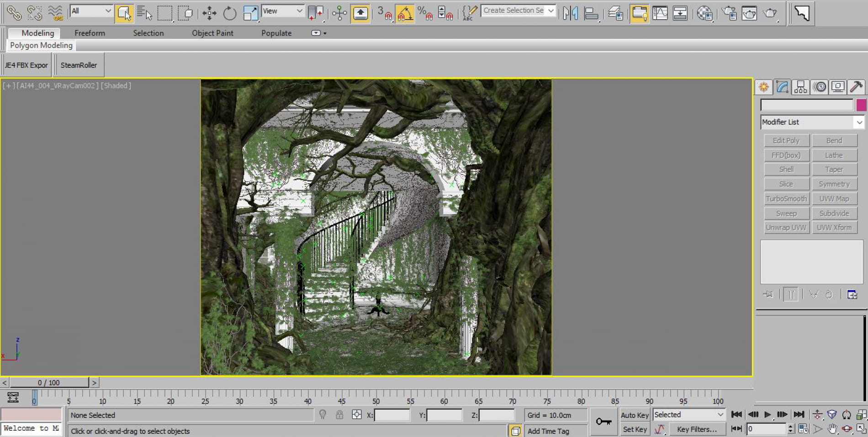Toggle the selection lock padlock
The height and width of the screenshot is (437, 868).
[x=339, y=415]
